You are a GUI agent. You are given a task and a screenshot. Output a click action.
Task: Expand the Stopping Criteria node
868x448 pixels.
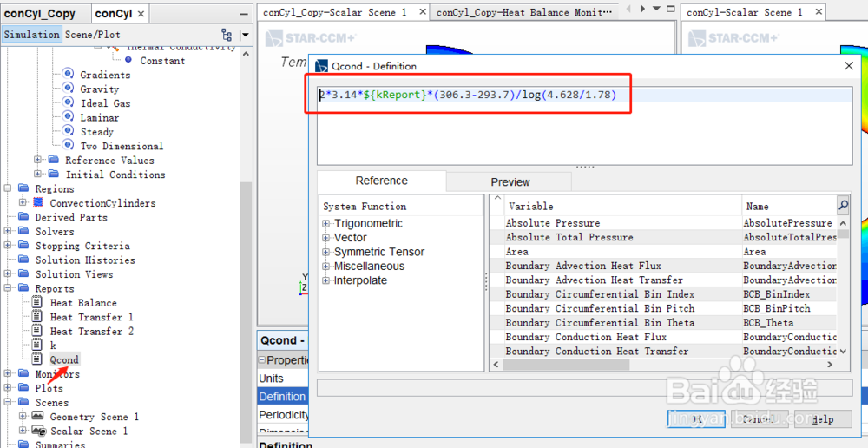pyautogui.click(x=9, y=246)
